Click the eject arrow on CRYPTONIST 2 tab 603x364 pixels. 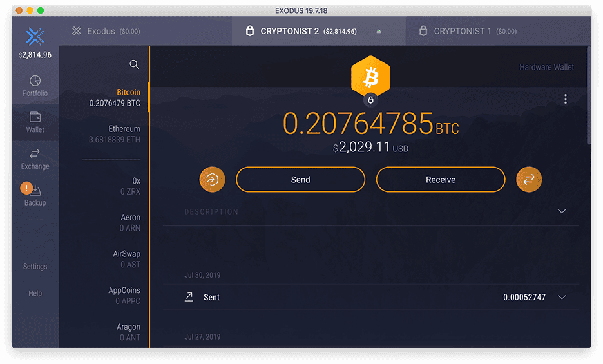[x=379, y=31]
